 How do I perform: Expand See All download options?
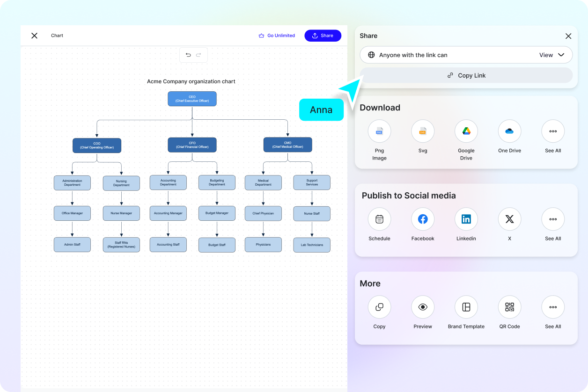pos(553,131)
